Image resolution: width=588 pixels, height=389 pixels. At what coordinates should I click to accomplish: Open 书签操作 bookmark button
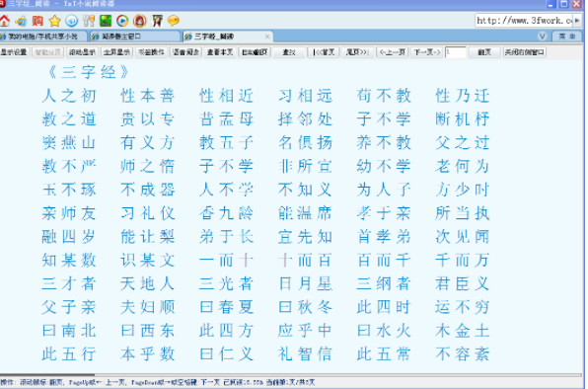pyautogui.click(x=151, y=52)
